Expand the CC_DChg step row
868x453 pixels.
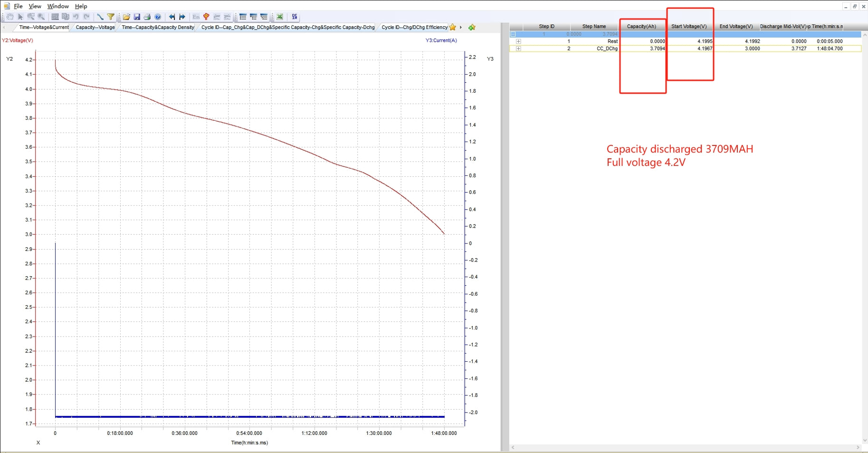pyautogui.click(x=518, y=48)
